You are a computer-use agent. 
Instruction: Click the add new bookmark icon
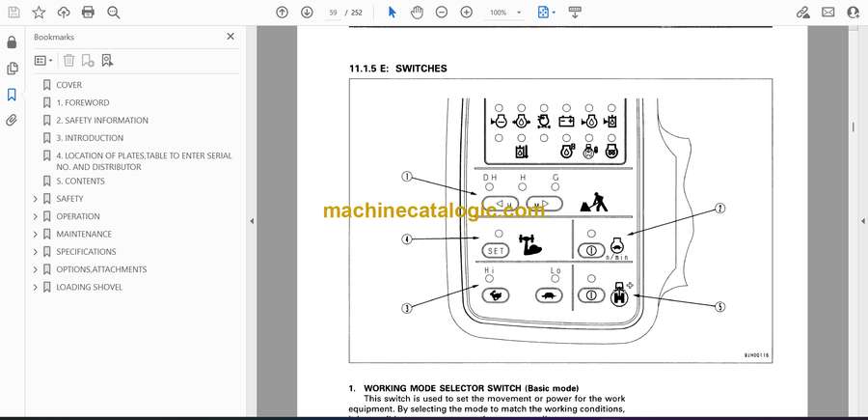[88, 61]
